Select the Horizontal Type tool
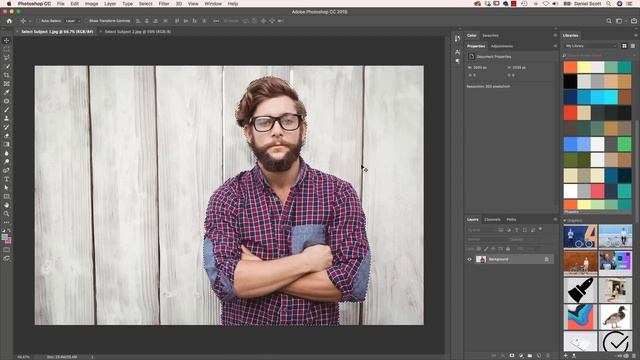640x360 pixels. (7, 179)
